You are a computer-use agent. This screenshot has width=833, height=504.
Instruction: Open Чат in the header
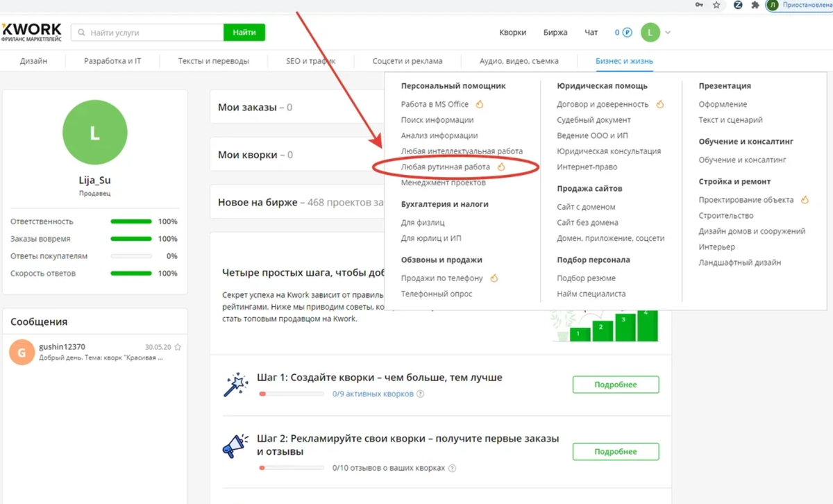[x=591, y=33]
